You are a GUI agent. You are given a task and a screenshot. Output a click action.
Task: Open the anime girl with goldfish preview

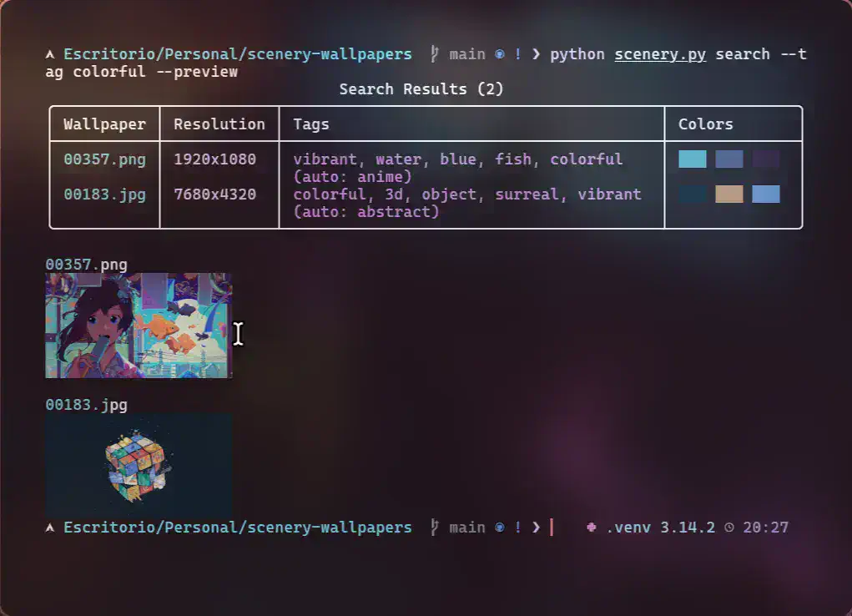[139, 326]
